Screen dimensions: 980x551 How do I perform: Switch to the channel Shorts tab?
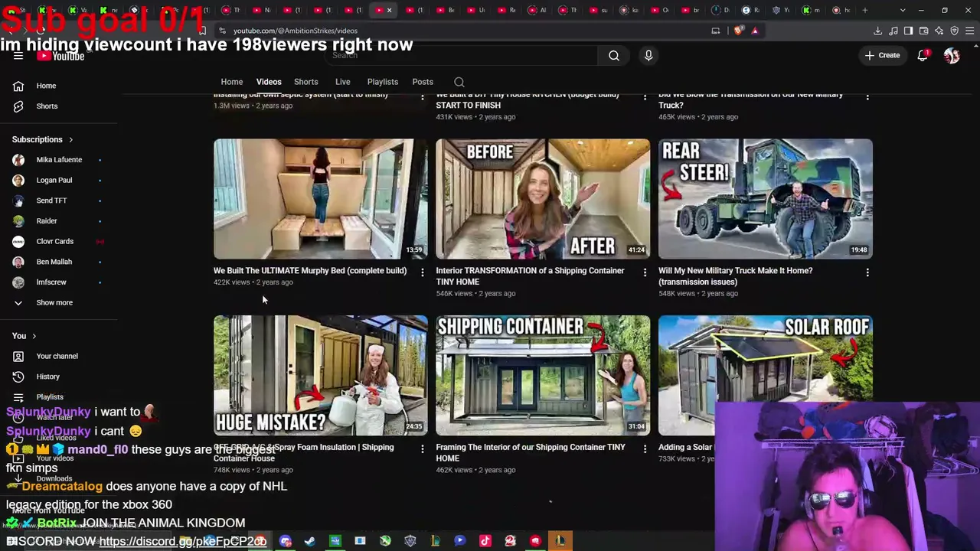306,82
